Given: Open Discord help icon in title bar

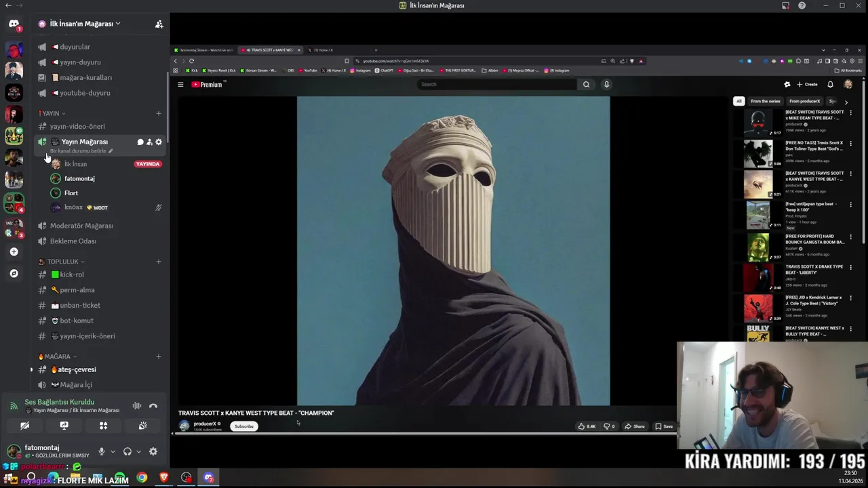Looking at the screenshot, I should [x=802, y=5].
